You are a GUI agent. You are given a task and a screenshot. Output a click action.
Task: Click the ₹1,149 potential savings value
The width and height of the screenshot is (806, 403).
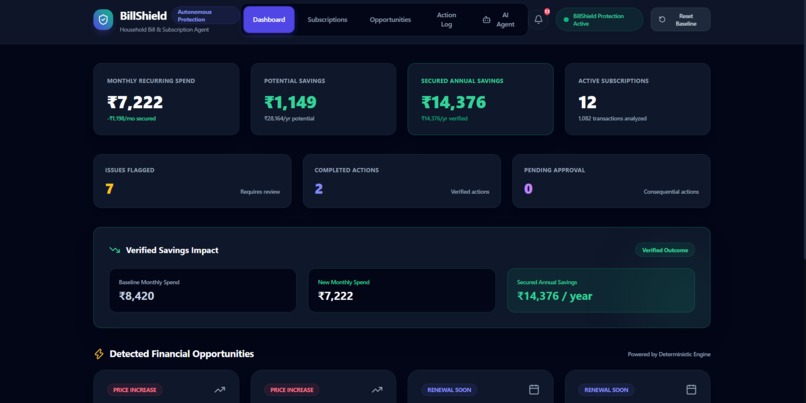(x=290, y=102)
